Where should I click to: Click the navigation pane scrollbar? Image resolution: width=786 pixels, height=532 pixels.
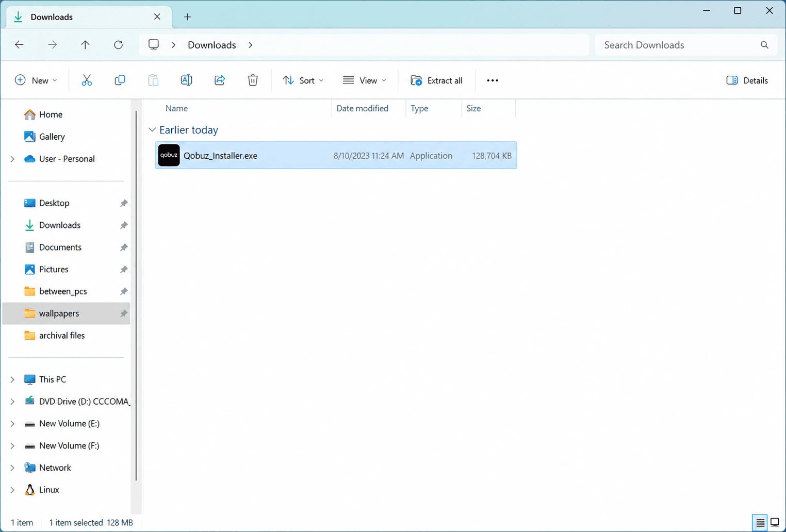(136, 296)
